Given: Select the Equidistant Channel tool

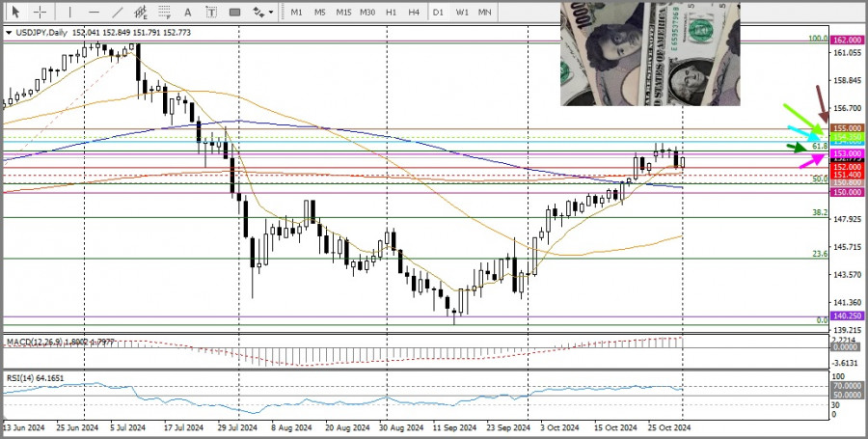Looking at the screenshot, I should coord(141,12).
